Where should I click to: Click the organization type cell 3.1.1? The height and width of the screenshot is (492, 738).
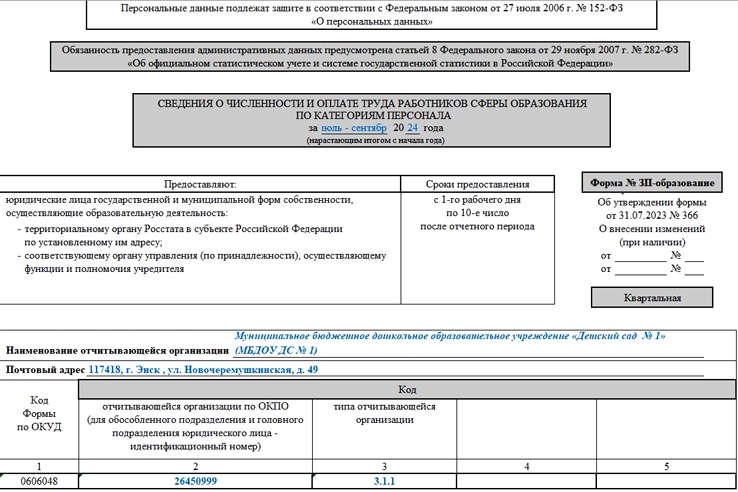click(x=384, y=481)
